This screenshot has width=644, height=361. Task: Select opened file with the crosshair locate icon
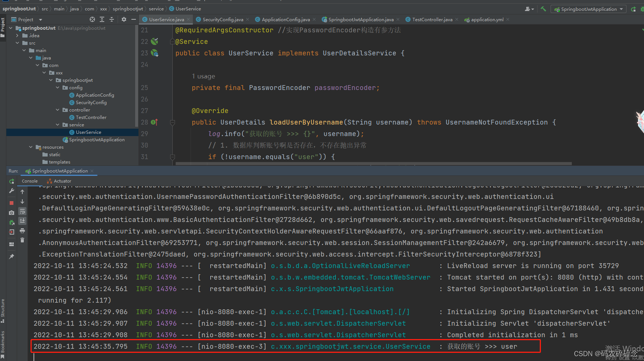[x=92, y=19]
